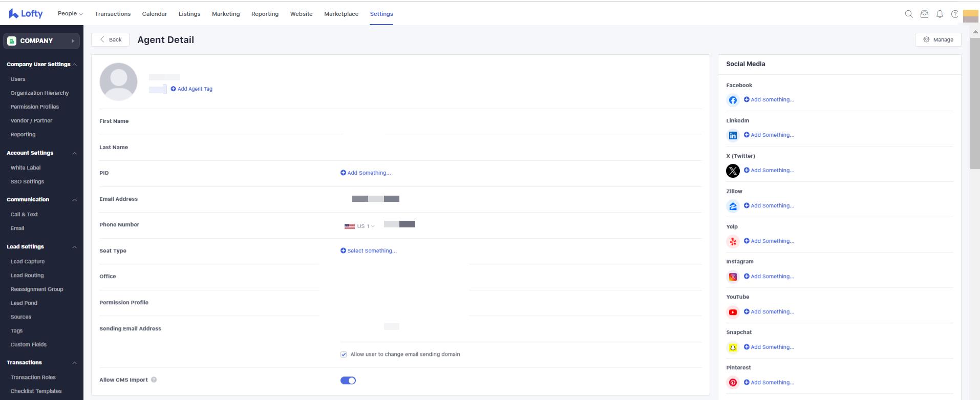Viewport: 980px width, 400px height.
Task: Open White Label settings
Action: [26, 167]
